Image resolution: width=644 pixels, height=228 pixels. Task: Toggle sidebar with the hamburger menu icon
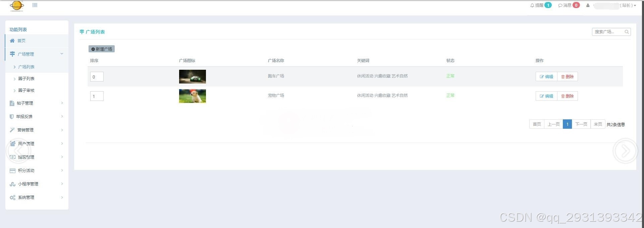(x=35, y=5)
